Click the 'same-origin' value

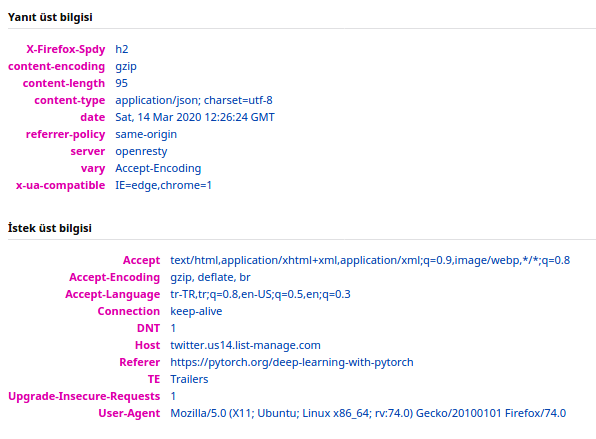[x=146, y=135]
